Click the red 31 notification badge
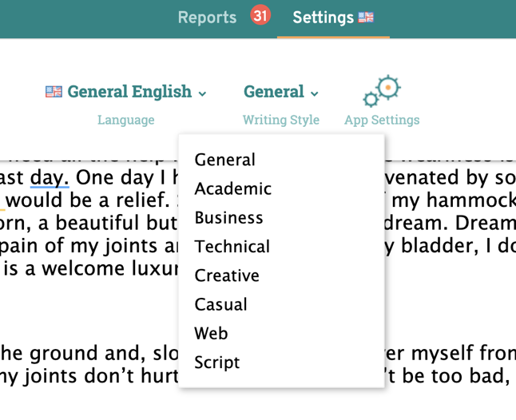The height and width of the screenshot is (420, 516). 260,15
